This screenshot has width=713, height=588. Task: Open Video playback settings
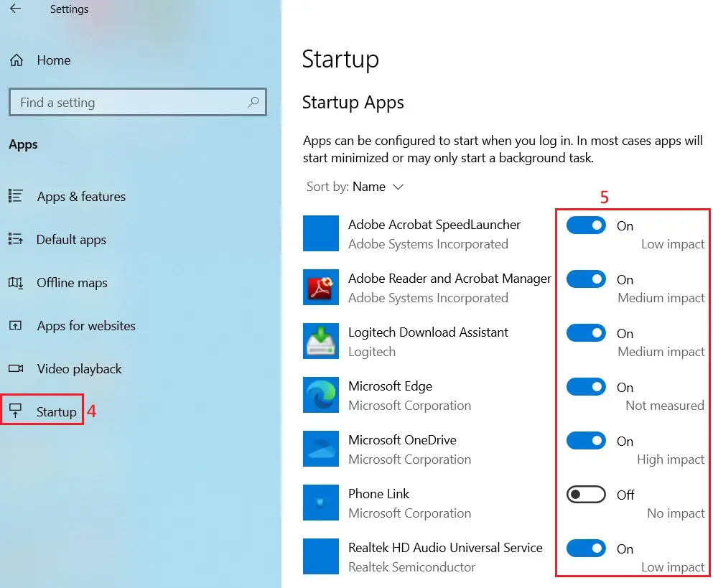click(x=79, y=369)
